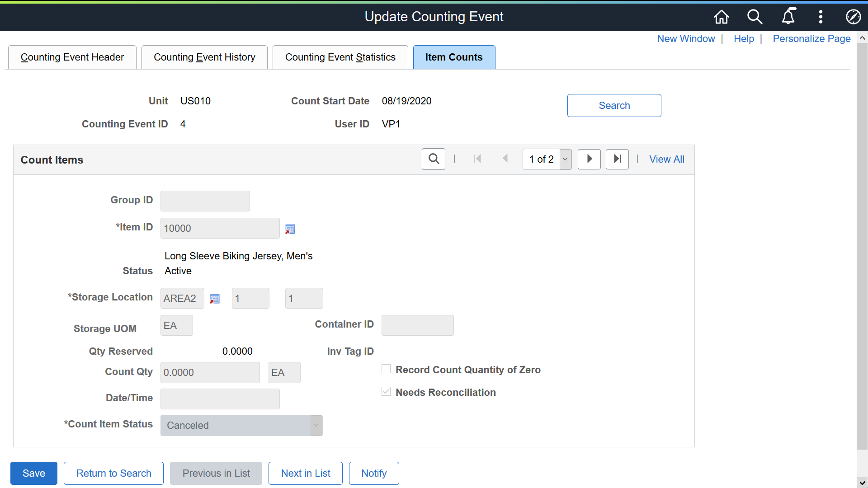868x488 pixels.
Task: Click the View All link
Action: 666,159
